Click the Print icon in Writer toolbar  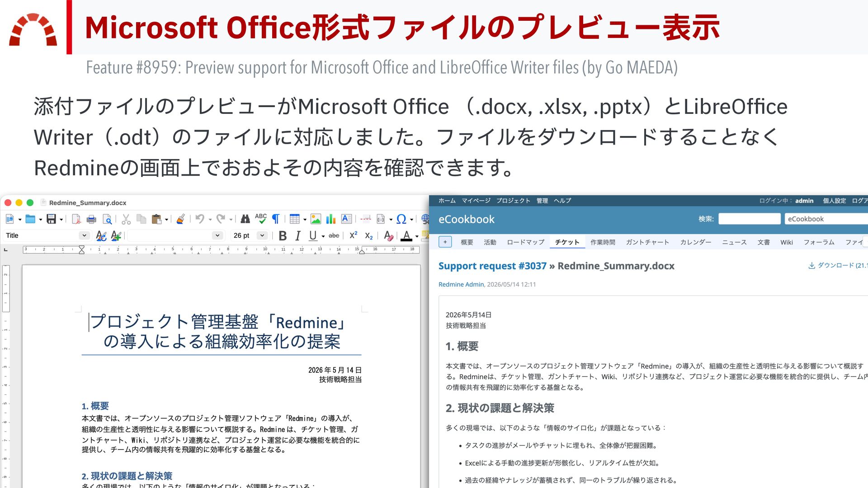pyautogui.click(x=91, y=220)
